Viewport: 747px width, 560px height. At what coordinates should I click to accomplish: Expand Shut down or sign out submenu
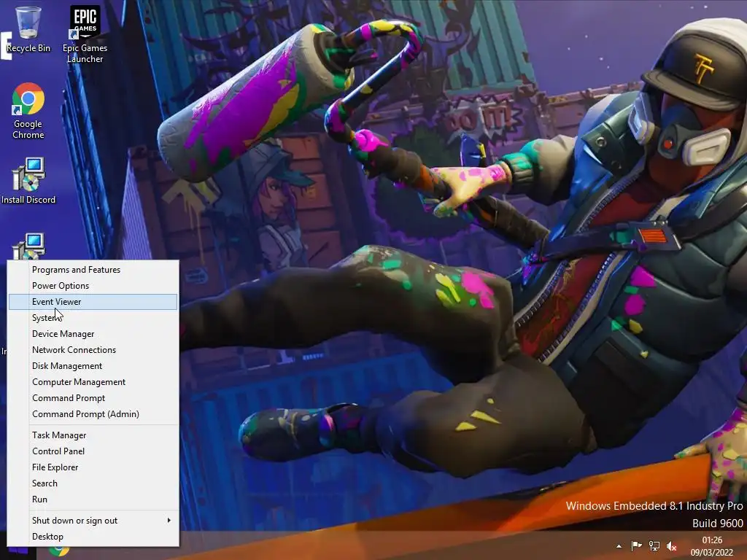pyautogui.click(x=93, y=521)
